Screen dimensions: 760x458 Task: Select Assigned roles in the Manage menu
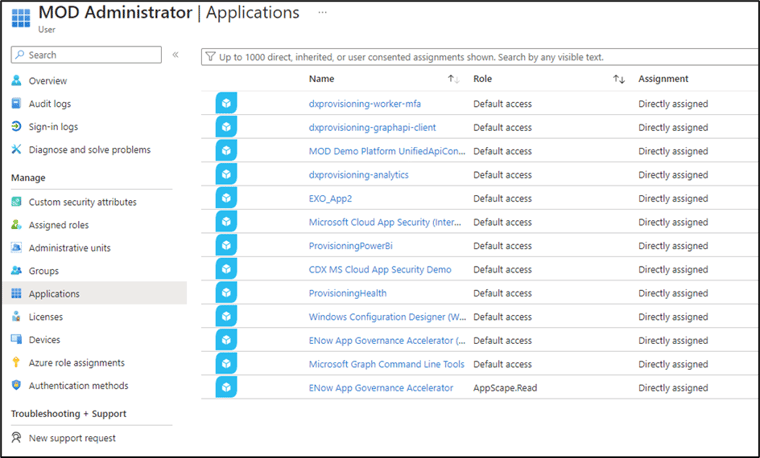59,225
